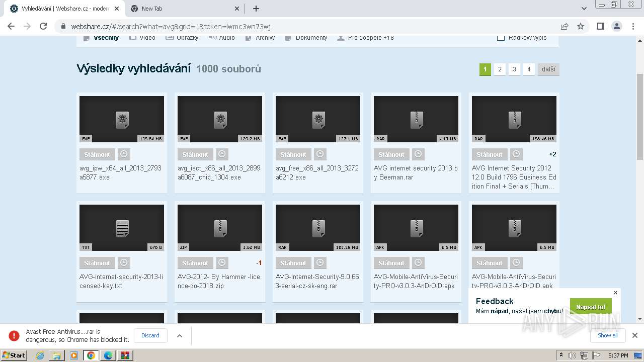Click clock icon for licensed-key.txt file

pyautogui.click(x=124, y=263)
